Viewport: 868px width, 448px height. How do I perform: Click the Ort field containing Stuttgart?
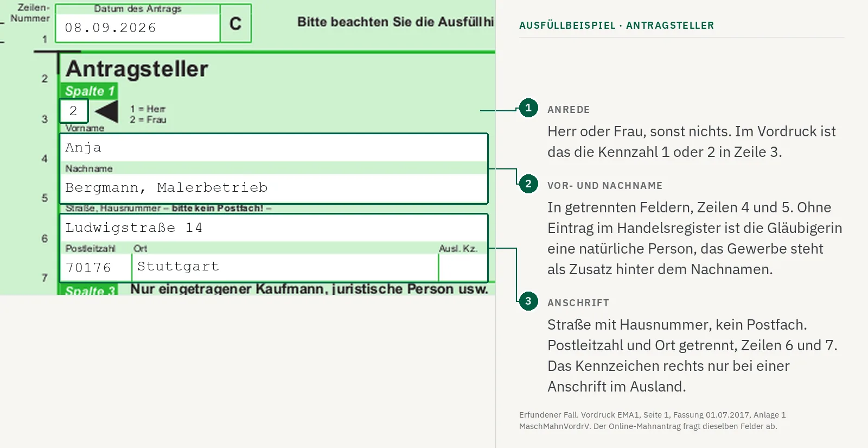click(x=285, y=267)
